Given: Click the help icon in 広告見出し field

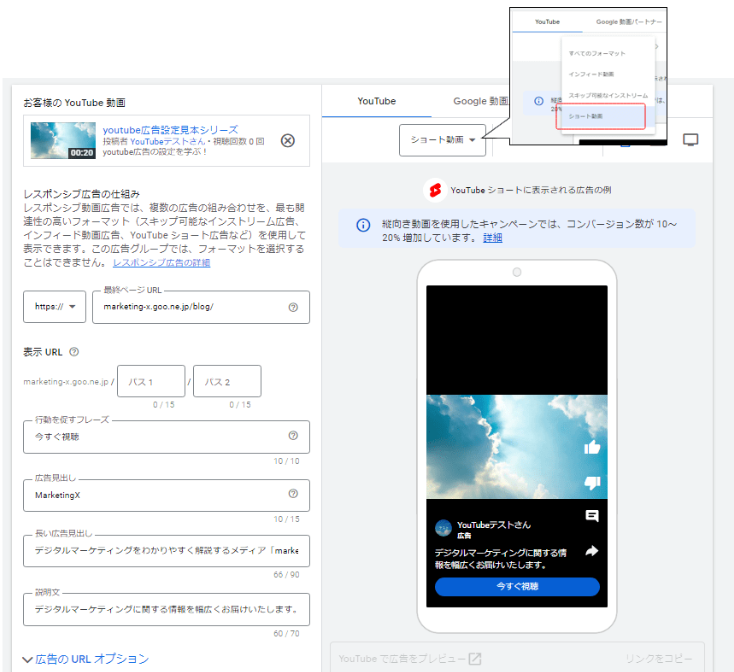Looking at the screenshot, I should (293, 494).
